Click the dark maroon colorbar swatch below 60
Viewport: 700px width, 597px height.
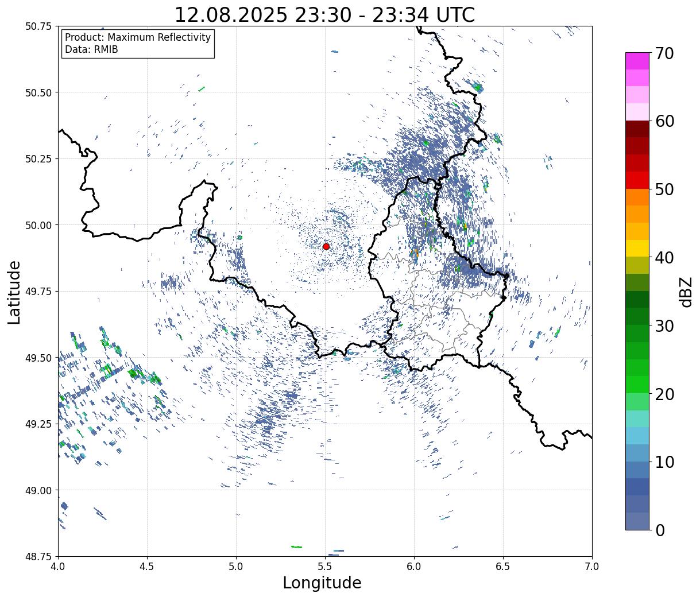click(x=637, y=129)
